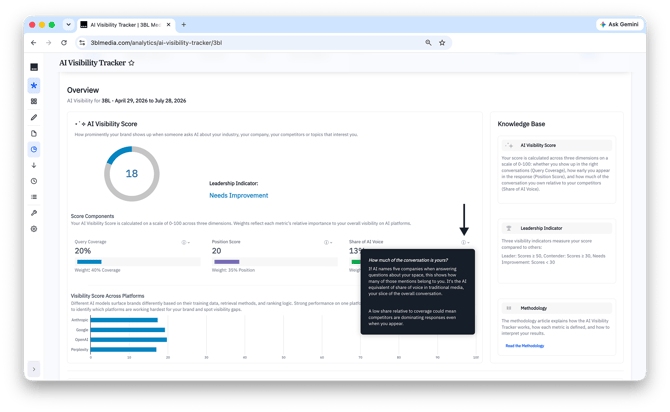Open a new browser tab
The height and width of the screenshot is (412, 670).
pos(184,25)
